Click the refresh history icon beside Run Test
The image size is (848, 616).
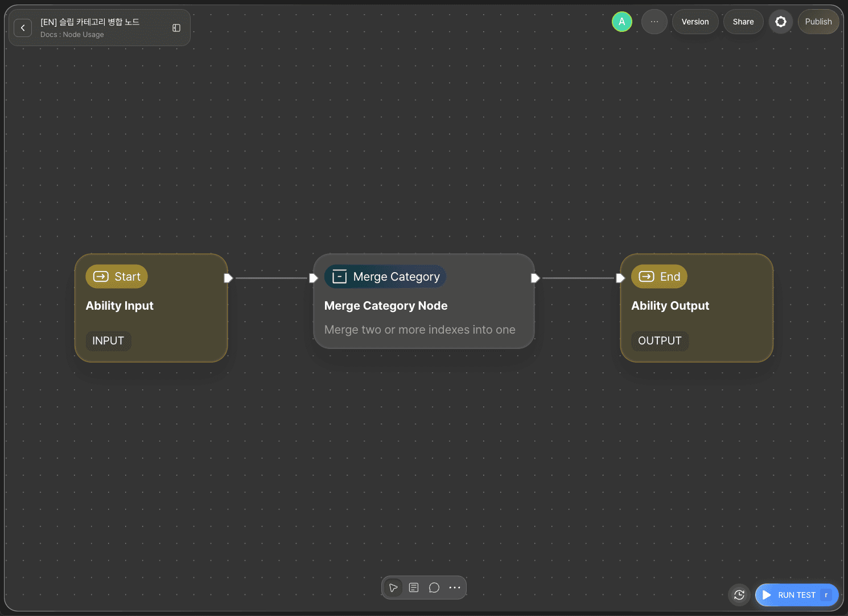(x=739, y=595)
